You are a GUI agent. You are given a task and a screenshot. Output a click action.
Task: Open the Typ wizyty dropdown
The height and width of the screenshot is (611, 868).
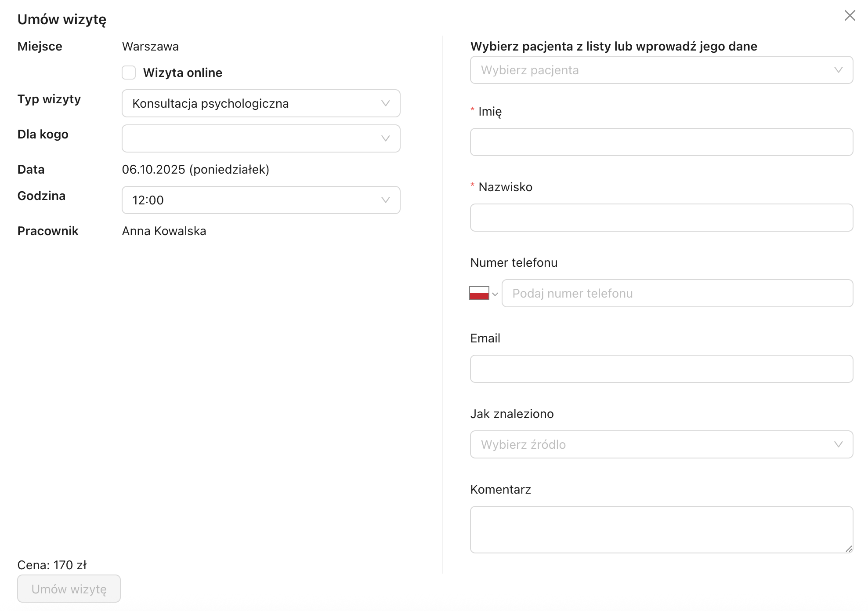coord(260,103)
